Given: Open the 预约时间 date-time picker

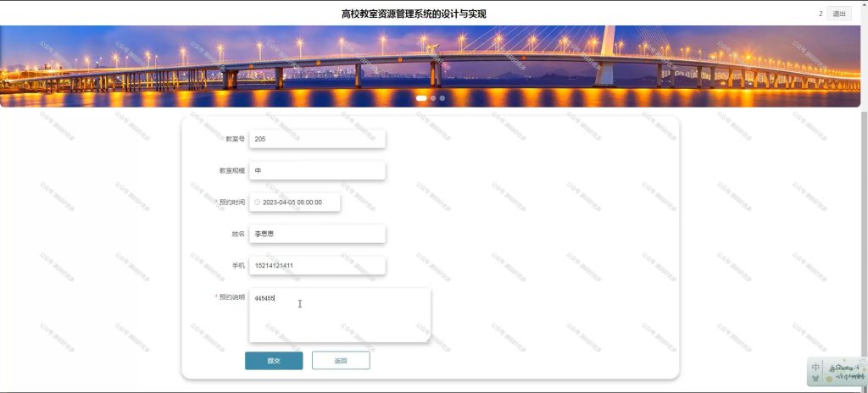Looking at the screenshot, I should [x=294, y=202].
